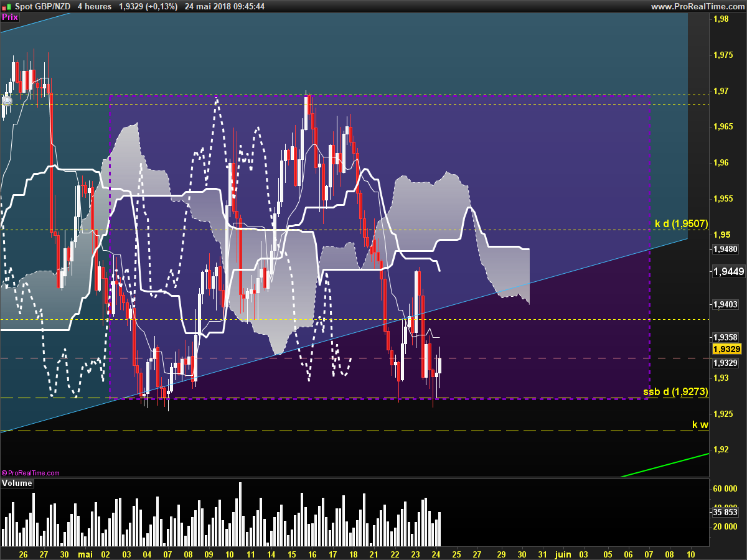
Task: Click the 1,925 price axis label
Action: click(723, 414)
